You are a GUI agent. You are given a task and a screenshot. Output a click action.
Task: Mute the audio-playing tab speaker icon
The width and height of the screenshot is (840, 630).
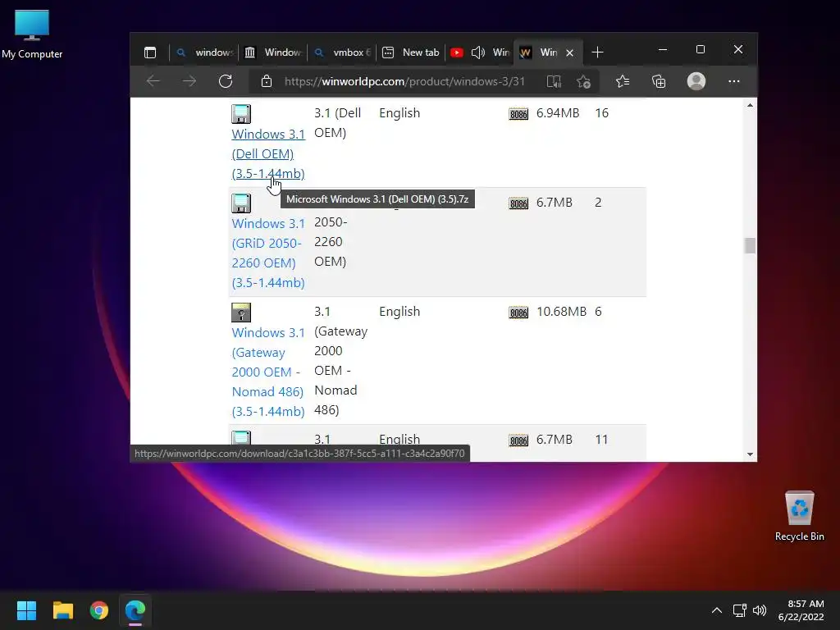coord(478,52)
